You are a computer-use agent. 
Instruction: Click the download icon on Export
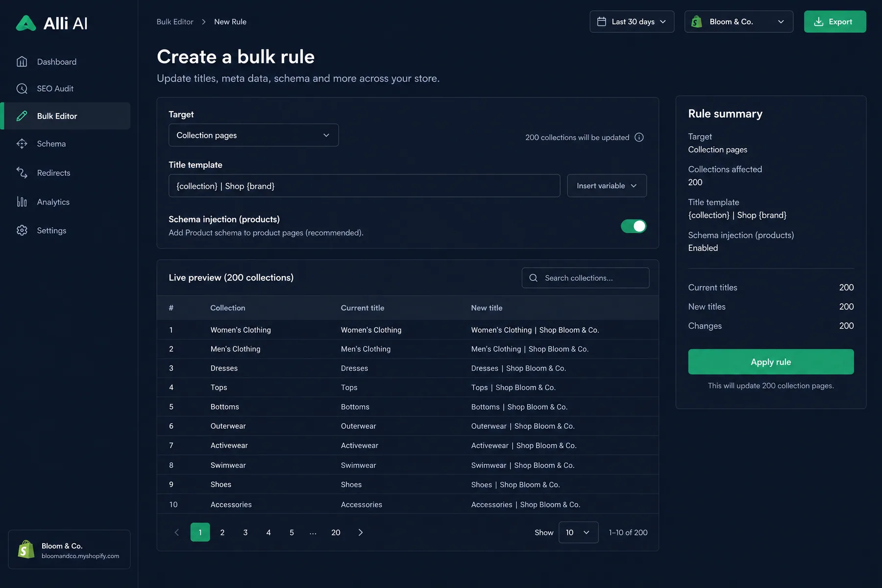[x=818, y=22]
